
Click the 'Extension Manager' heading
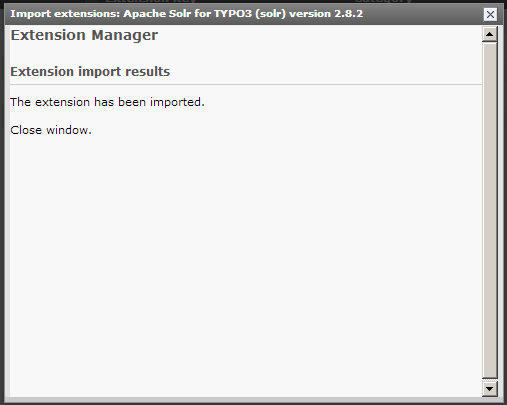[84, 35]
